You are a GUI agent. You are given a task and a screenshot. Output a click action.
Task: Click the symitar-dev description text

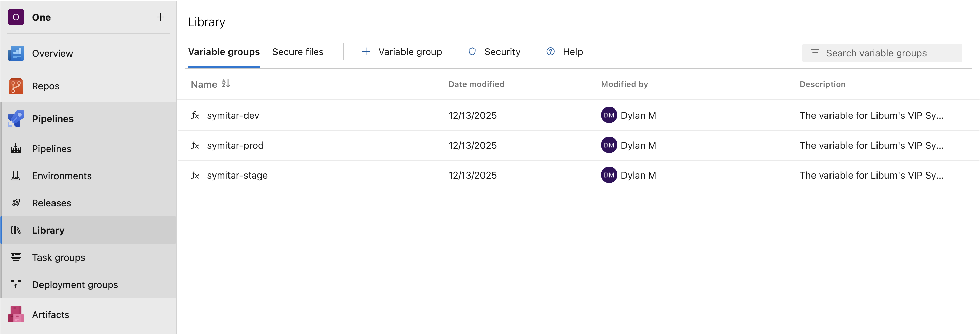click(x=871, y=115)
